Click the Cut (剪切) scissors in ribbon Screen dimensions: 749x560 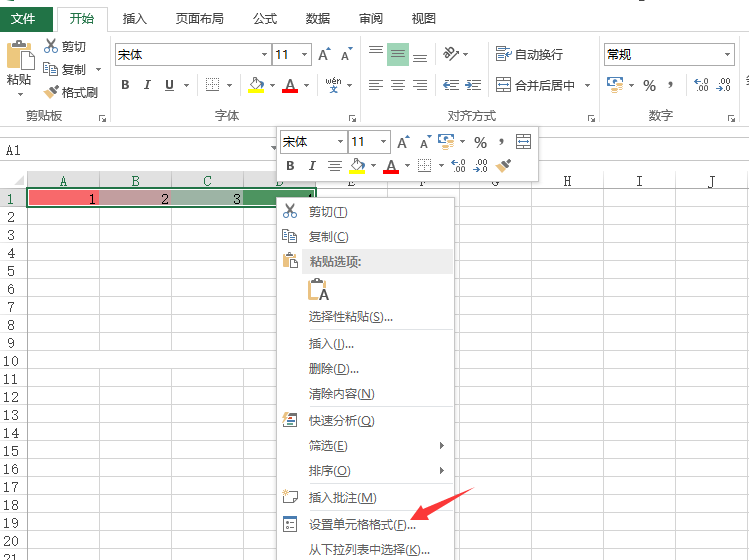(51, 46)
